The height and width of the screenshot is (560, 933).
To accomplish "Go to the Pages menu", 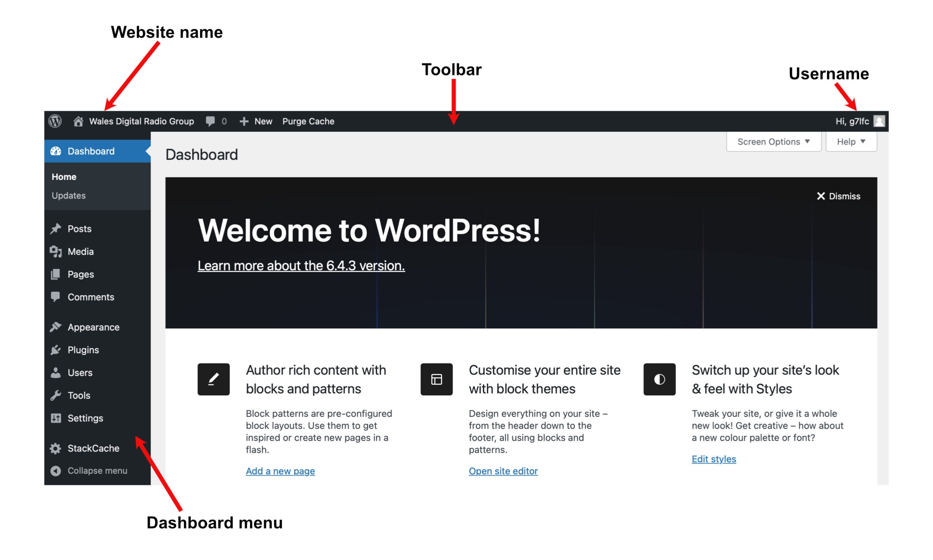I will pos(97,274).
